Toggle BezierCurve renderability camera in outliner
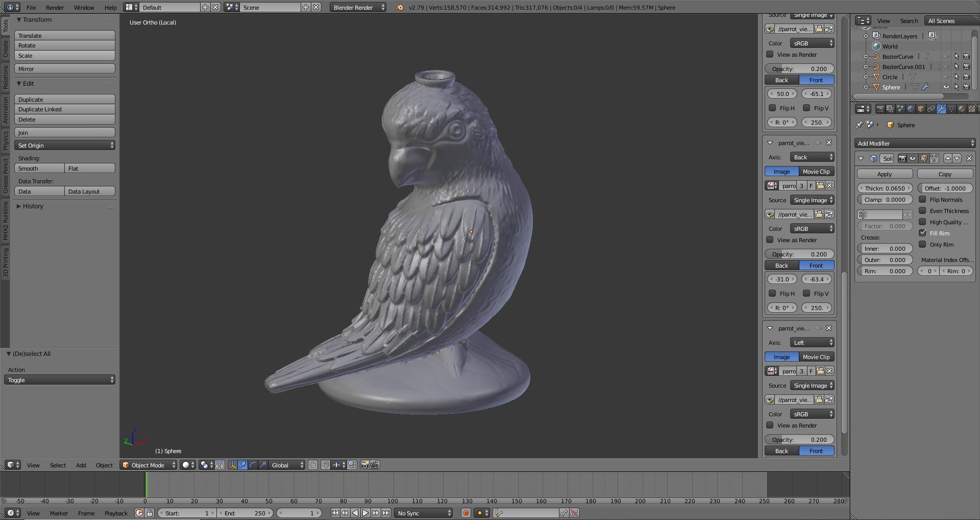 click(966, 56)
